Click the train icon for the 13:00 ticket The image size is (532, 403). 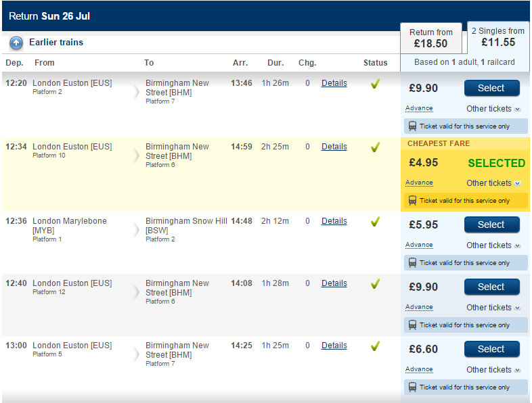tap(412, 387)
